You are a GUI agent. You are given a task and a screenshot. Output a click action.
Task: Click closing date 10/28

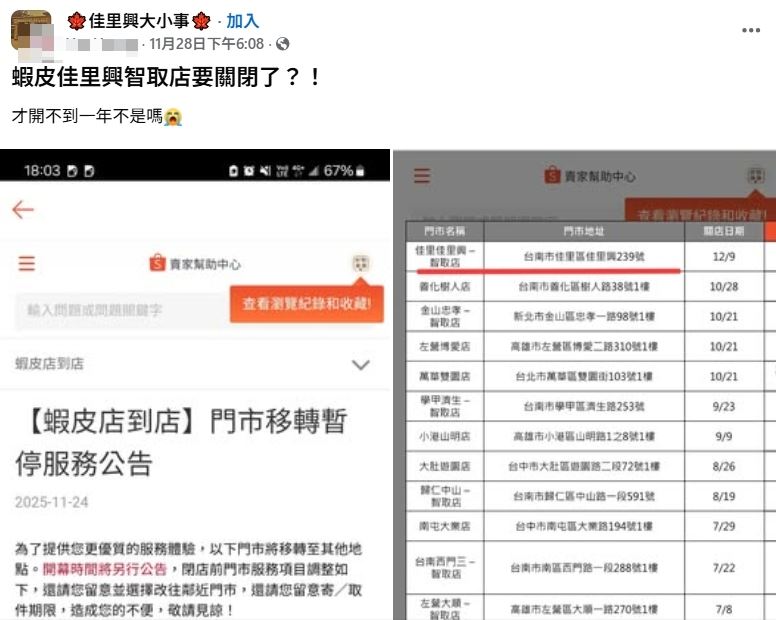coord(724,286)
